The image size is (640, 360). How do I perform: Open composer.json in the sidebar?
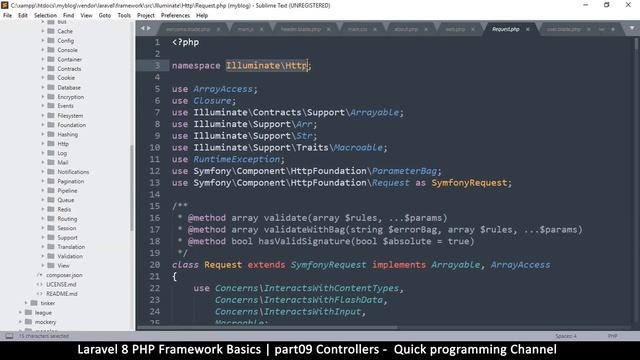click(x=64, y=275)
